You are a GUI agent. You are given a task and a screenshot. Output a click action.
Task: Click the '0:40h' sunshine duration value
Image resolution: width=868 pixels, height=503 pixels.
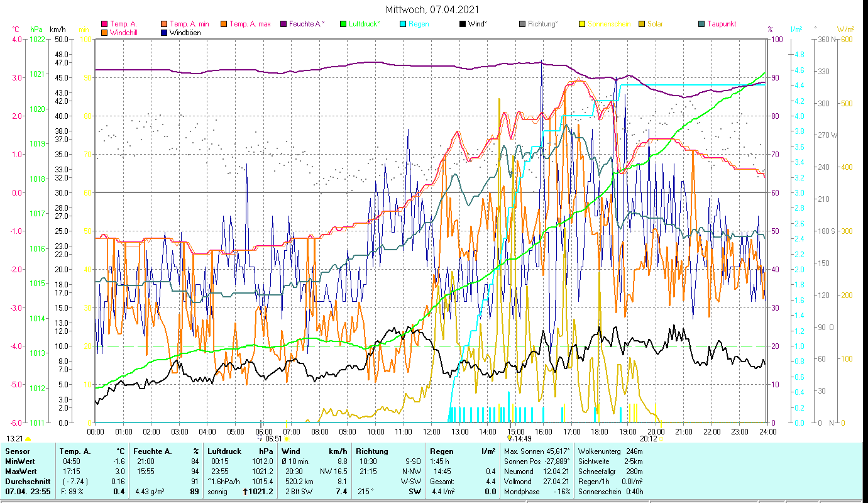pos(635,492)
